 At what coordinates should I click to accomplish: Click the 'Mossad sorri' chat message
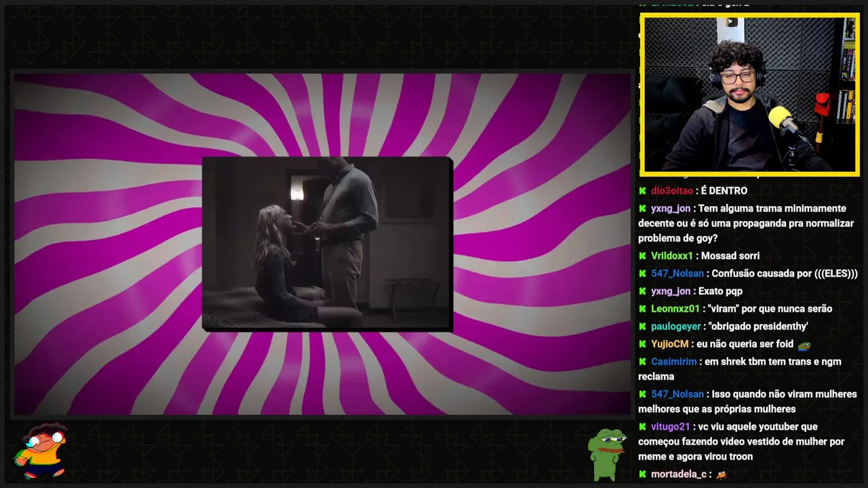[730, 256]
